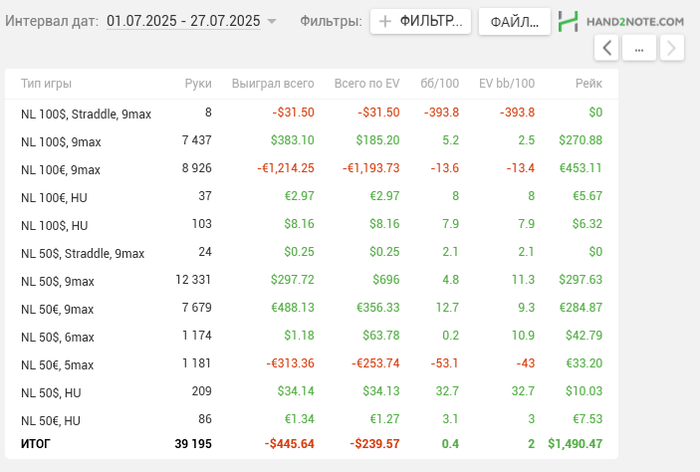
Task: Open the ФАЙЛ... menu button
Action: point(514,21)
